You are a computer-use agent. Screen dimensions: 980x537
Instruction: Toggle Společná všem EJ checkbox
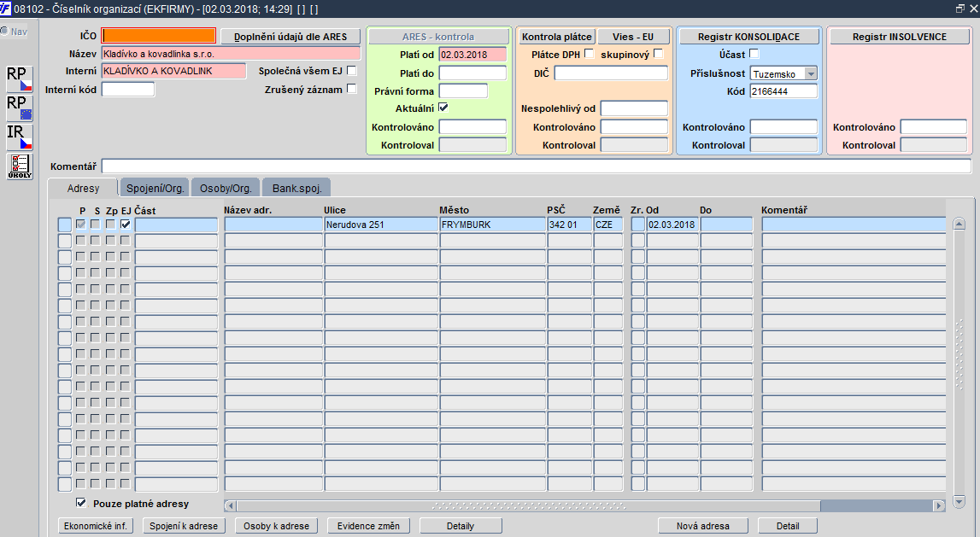[352, 71]
